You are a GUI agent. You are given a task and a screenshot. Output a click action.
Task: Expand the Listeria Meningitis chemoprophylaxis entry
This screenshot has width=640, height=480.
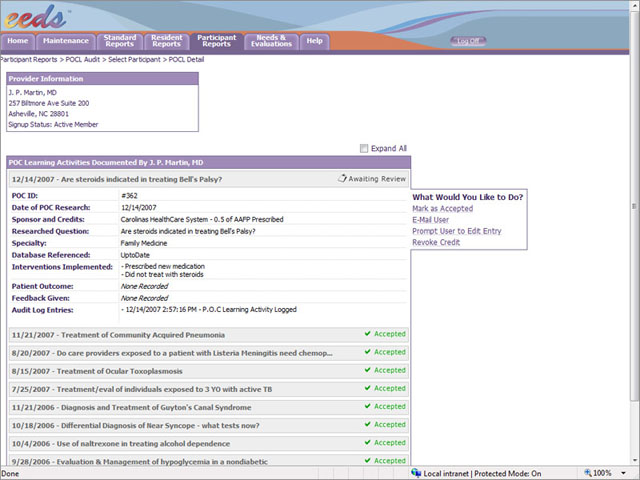[x=209, y=353]
